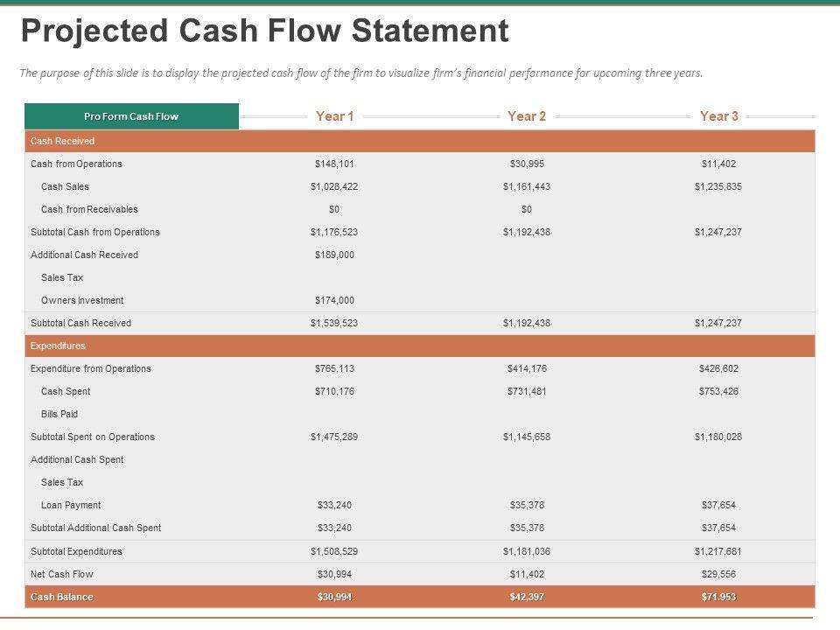Click the Additional Cash Received value $189,000
The height and width of the screenshot is (630, 840).
coord(334,255)
